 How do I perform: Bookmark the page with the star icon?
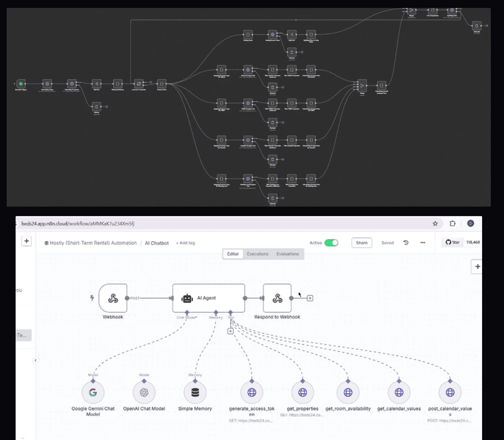point(435,223)
